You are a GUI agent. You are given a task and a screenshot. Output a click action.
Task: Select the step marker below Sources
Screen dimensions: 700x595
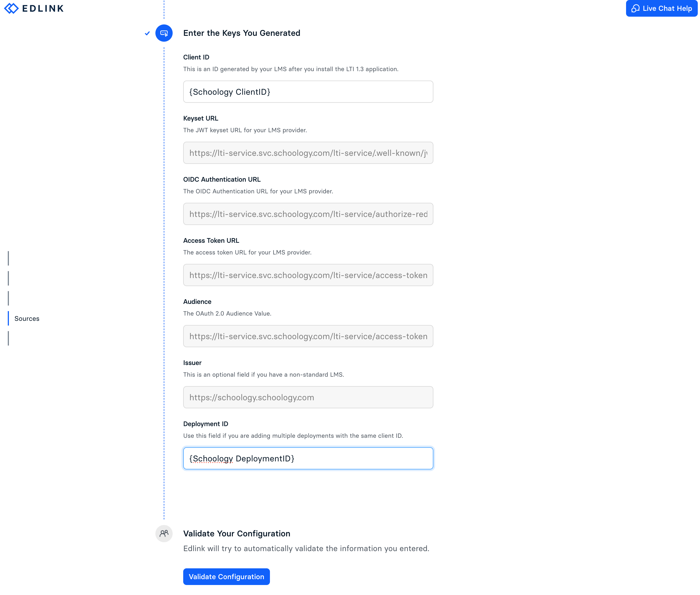click(8, 339)
